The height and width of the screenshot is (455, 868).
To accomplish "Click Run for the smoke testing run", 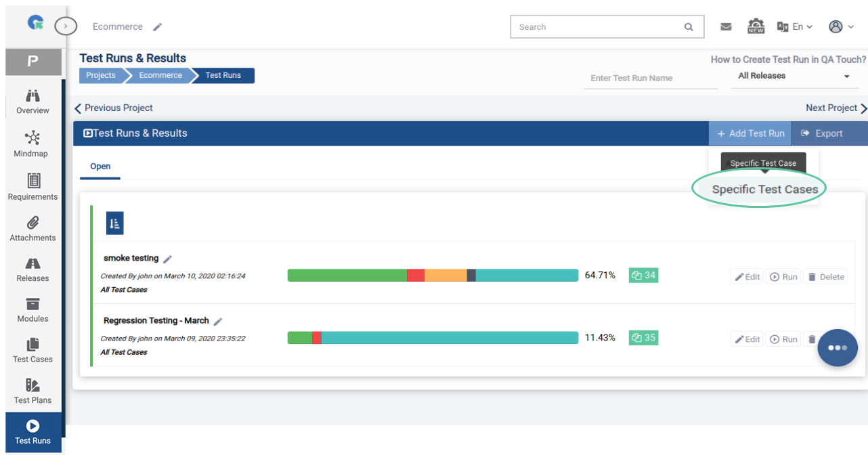I will pyautogui.click(x=783, y=276).
